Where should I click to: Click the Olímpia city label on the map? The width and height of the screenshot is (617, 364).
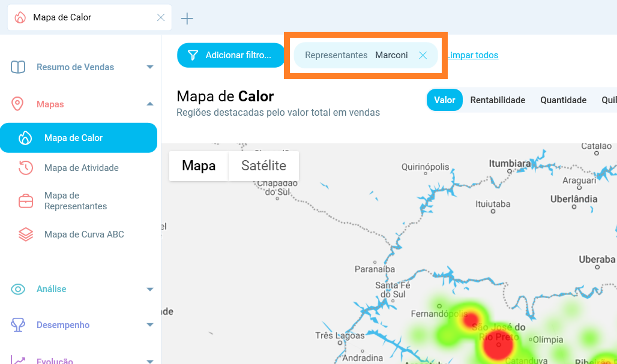[x=548, y=339]
